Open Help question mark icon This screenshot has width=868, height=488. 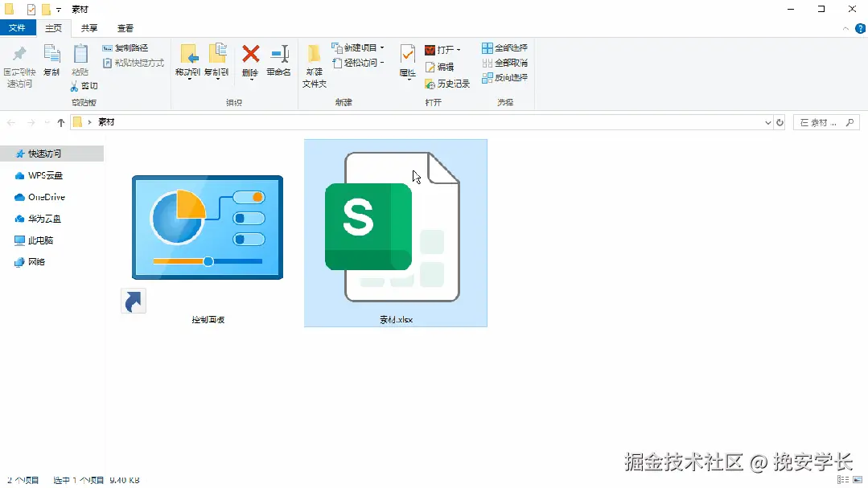pyautogui.click(x=860, y=28)
